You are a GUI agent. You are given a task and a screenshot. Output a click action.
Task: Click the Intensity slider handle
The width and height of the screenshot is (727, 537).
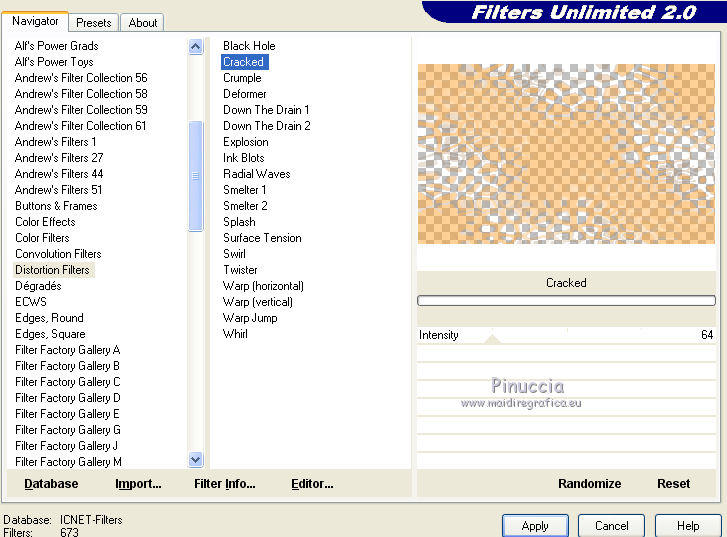tap(492, 339)
